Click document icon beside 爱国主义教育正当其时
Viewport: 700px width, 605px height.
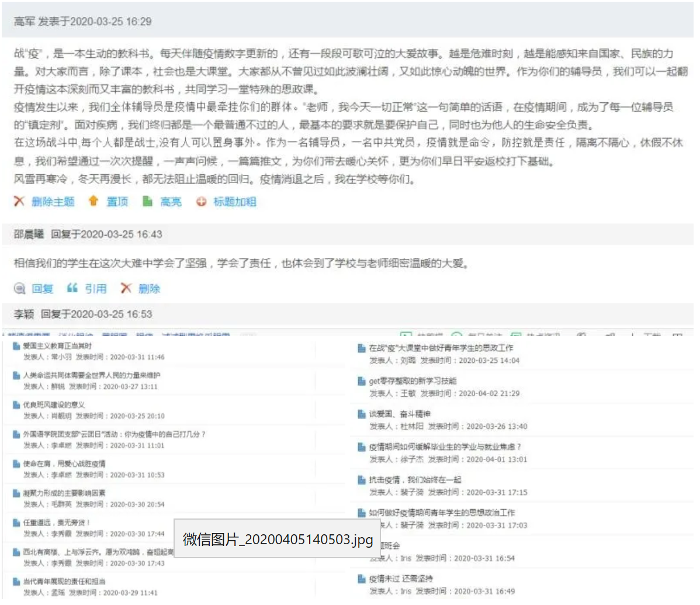(x=16, y=346)
